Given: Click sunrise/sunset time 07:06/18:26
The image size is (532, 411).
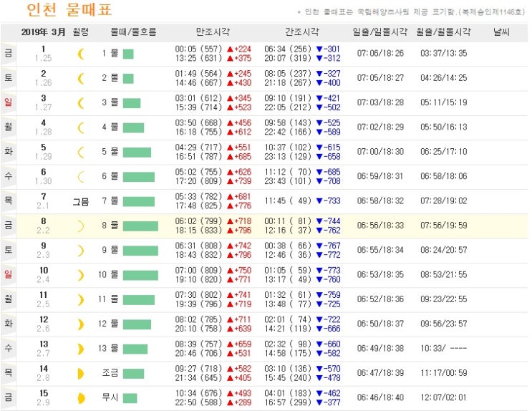Looking at the screenshot, I should pyautogui.click(x=380, y=53).
